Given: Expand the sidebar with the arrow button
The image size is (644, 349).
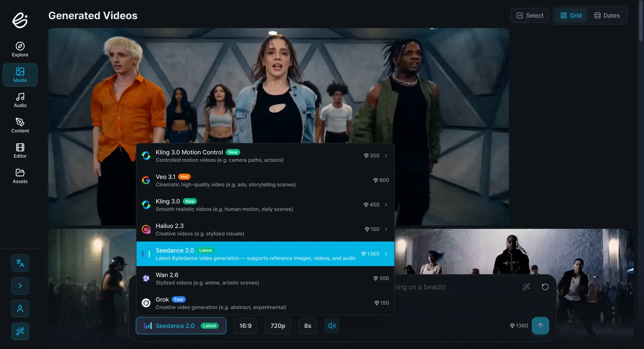Looking at the screenshot, I should tap(20, 286).
